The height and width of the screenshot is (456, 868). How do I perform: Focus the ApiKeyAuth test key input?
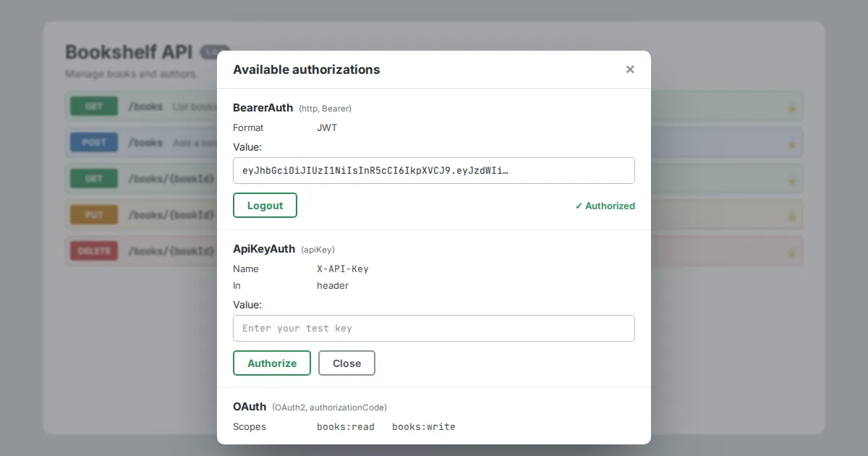coord(434,328)
